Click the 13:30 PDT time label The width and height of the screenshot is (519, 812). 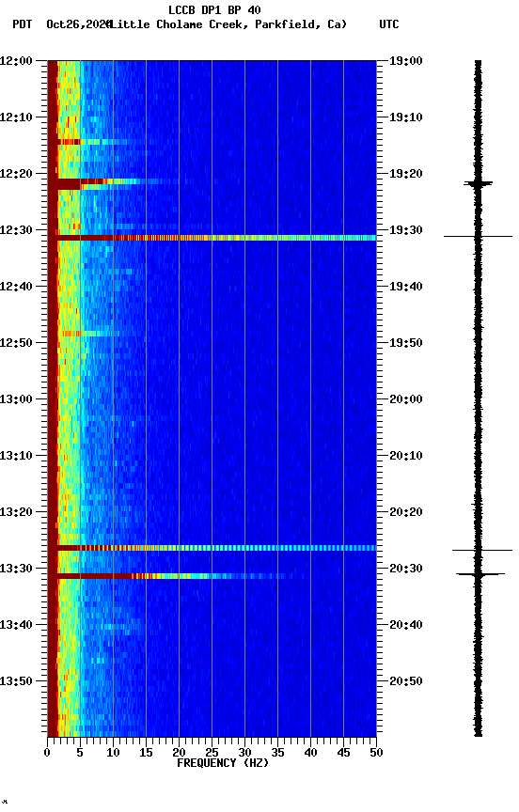[x=16, y=569]
